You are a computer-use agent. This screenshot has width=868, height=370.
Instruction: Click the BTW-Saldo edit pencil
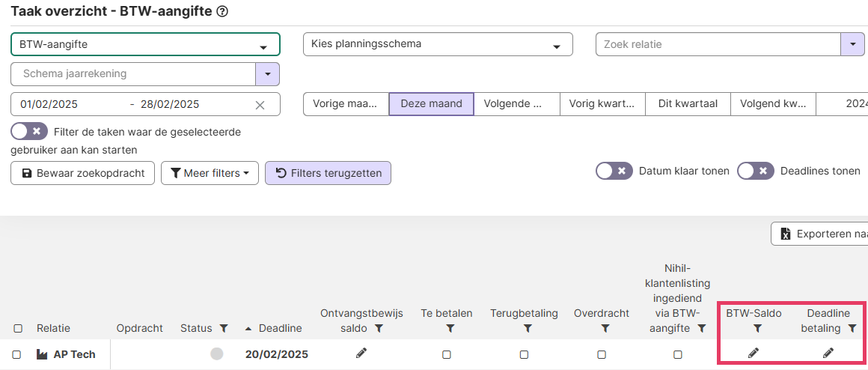click(754, 353)
